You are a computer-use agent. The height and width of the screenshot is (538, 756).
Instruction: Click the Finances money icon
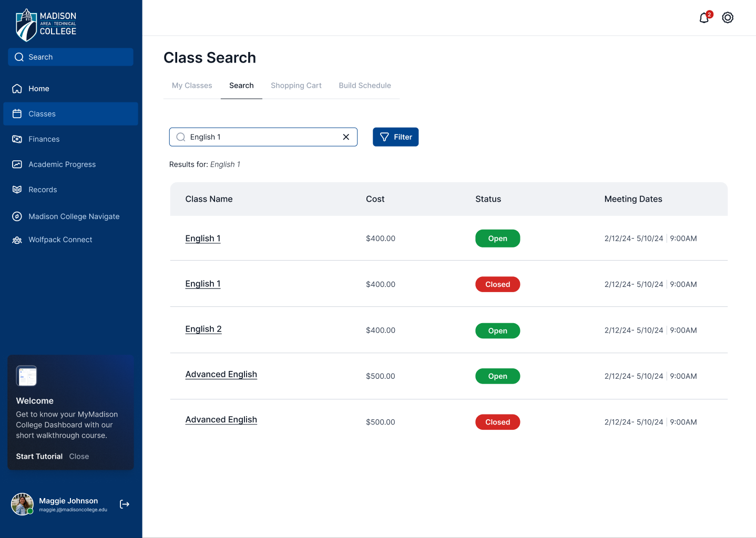tap(17, 139)
